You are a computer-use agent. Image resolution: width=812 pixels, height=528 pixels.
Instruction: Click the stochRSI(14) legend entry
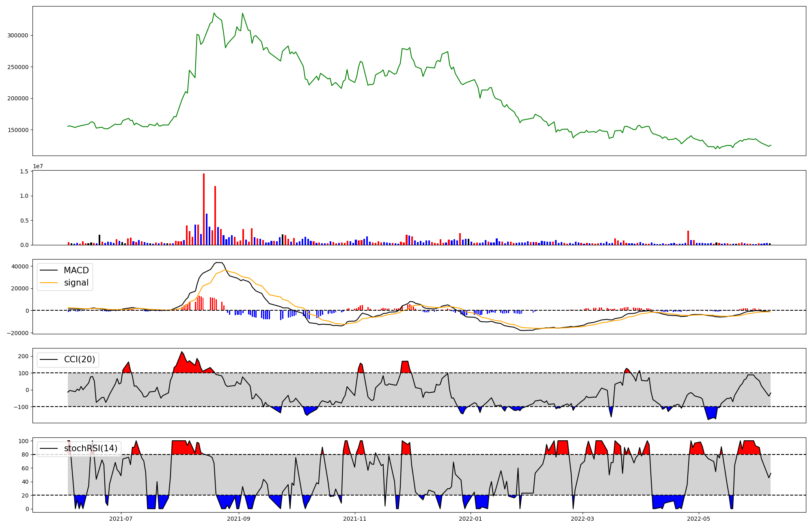coord(91,448)
